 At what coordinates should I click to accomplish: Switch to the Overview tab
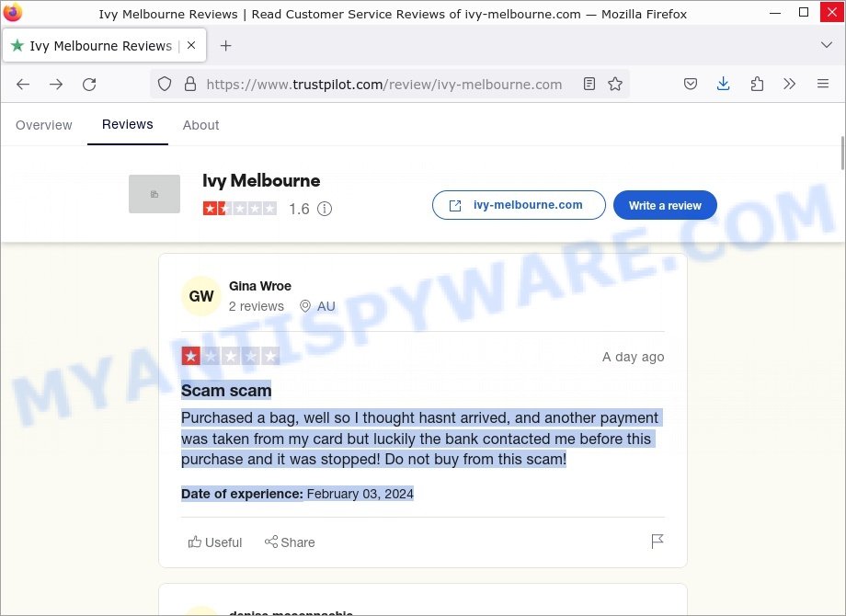[x=44, y=125]
